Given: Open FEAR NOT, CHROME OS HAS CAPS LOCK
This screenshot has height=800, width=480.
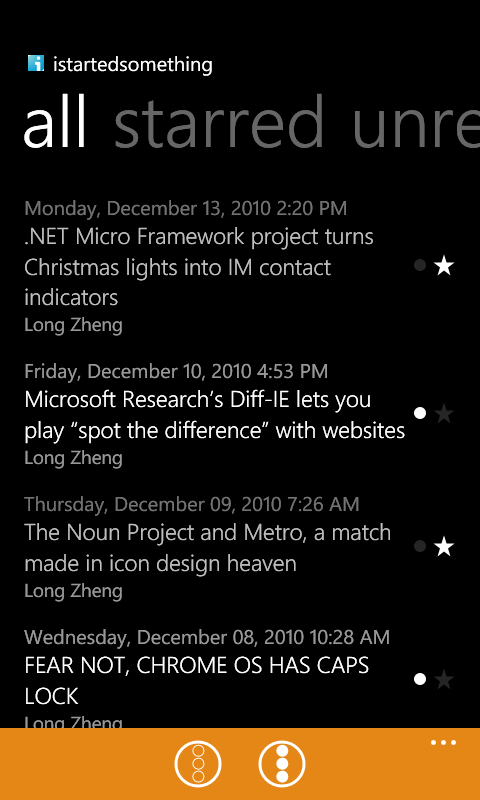Looking at the screenshot, I should (x=197, y=681).
